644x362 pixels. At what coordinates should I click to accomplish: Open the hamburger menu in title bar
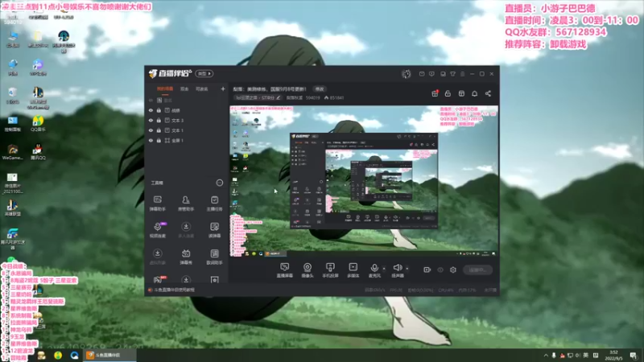[x=462, y=74]
